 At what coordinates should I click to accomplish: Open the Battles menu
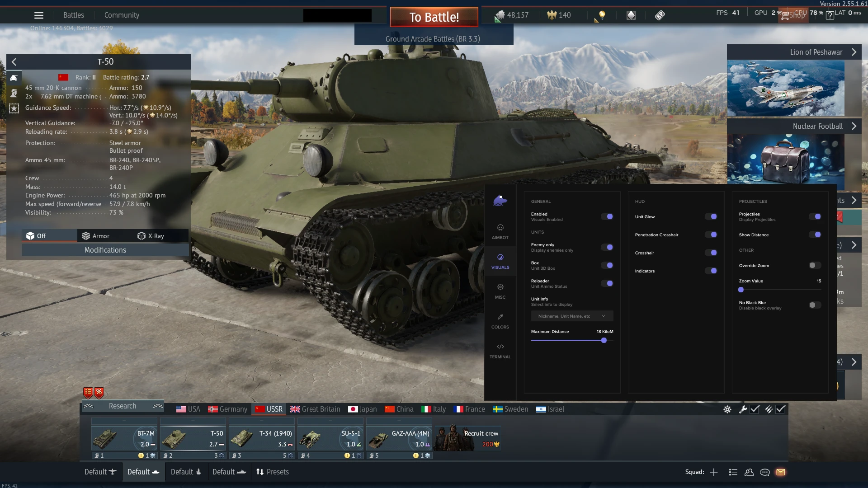pyautogui.click(x=74, y=15)
